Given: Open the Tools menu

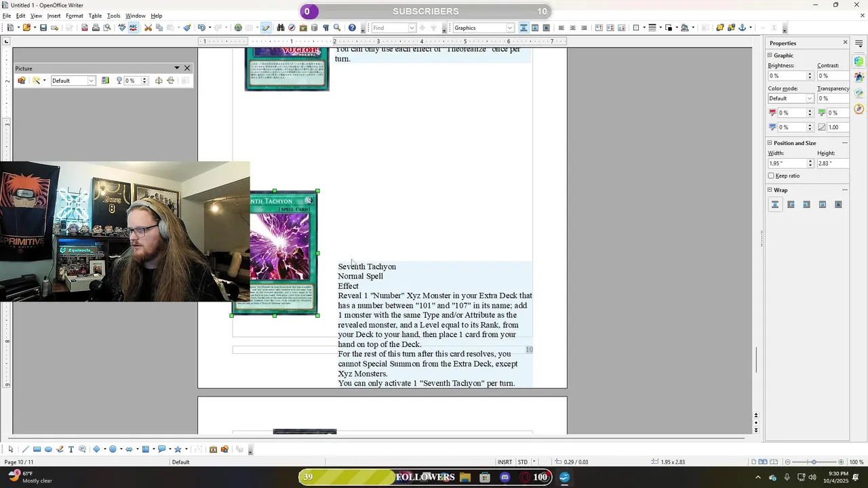Looking at the screenshot, I should coord(114,16).
